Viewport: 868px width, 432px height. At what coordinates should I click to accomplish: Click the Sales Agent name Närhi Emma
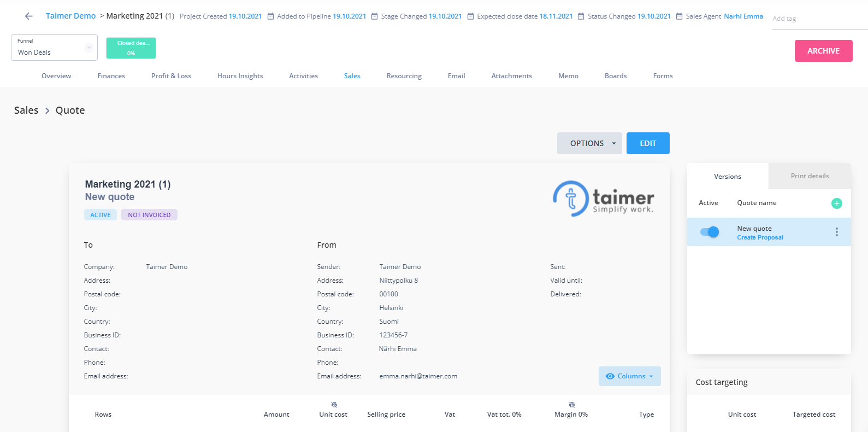[743, 16]
